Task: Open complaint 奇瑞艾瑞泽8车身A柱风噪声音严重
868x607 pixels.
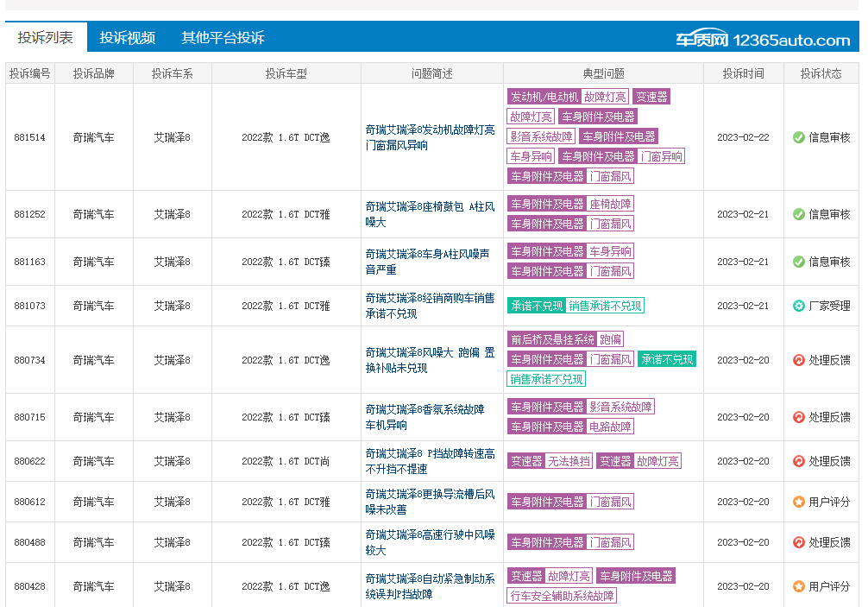Action: click(427, 262)
